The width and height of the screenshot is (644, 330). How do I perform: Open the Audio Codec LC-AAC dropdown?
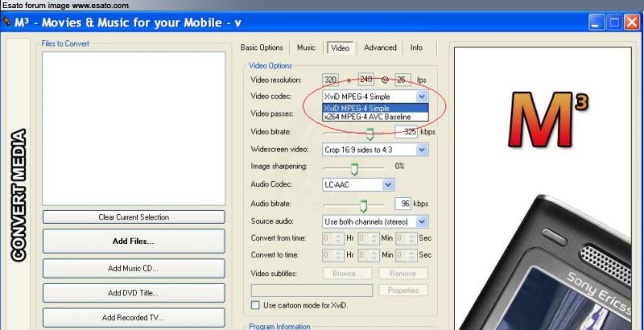389,184
